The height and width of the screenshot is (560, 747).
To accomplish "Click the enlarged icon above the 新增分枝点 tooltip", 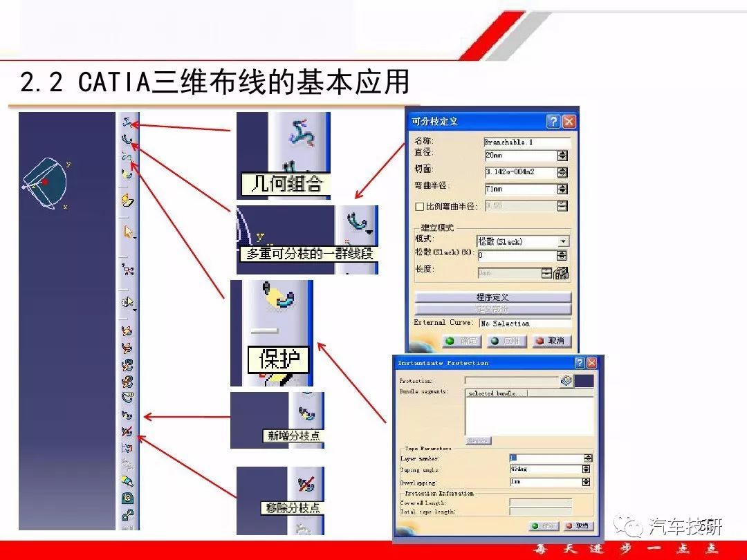I will 307,413.
